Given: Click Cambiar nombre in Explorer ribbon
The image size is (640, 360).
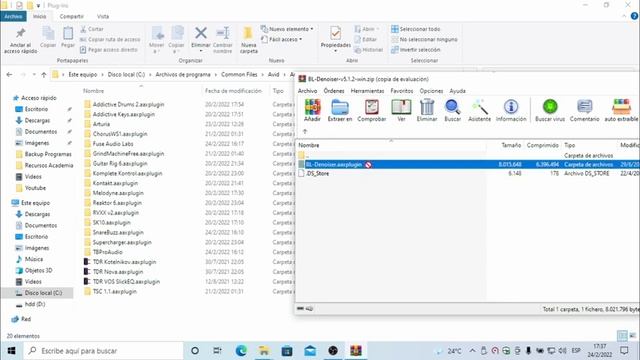Looking at the screenshot, I should pyautogui.click(x=223, y=40).
